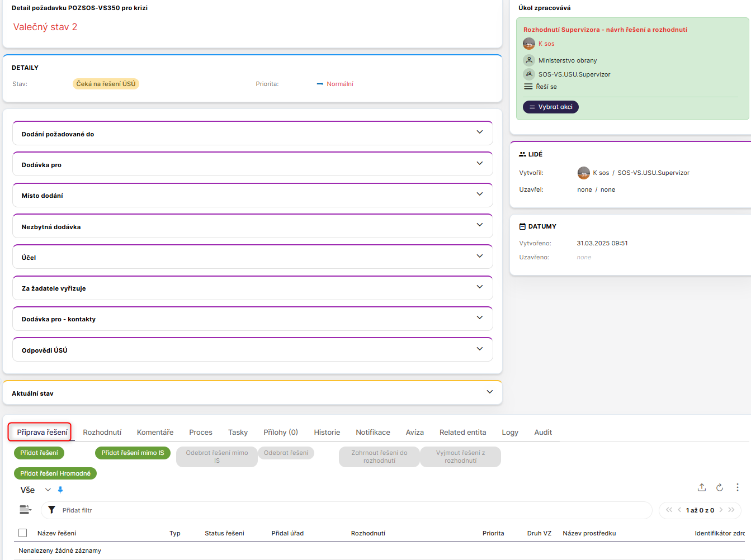Open the Historie tab
The height and width of the screenshot is (560, 751).
327,433
